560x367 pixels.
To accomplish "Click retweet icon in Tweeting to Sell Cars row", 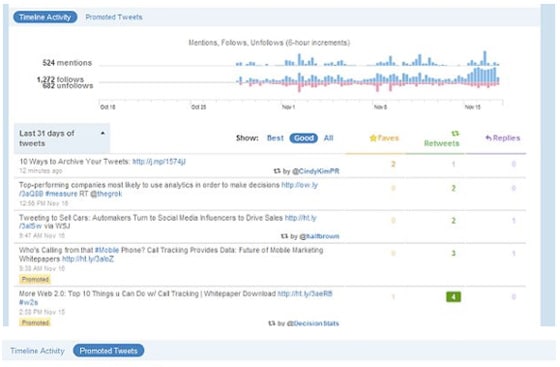I will click(x=284, y=236).
